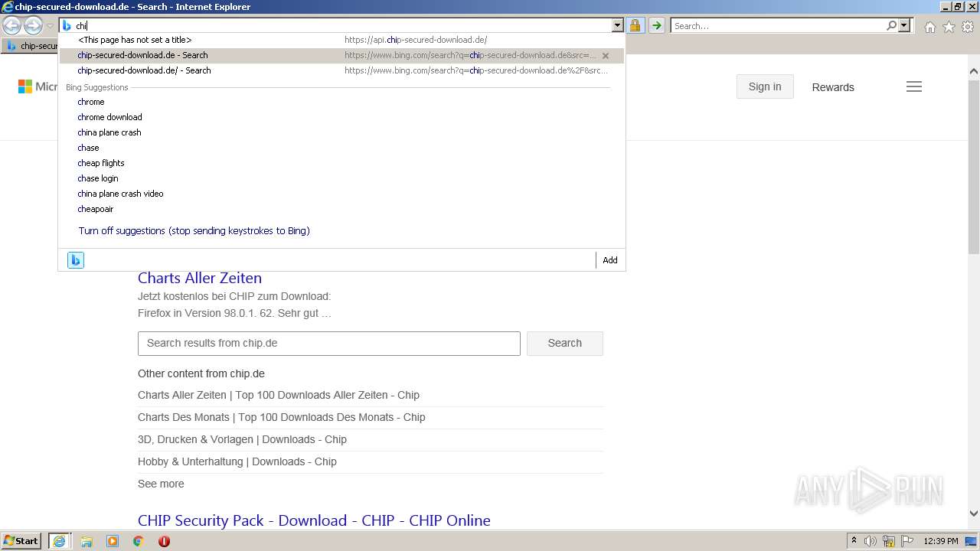Screen dimensions: 980x551
Task: Choose the 'chase login' suggestion
Action: pyautogui.click(x=97, y=178)
